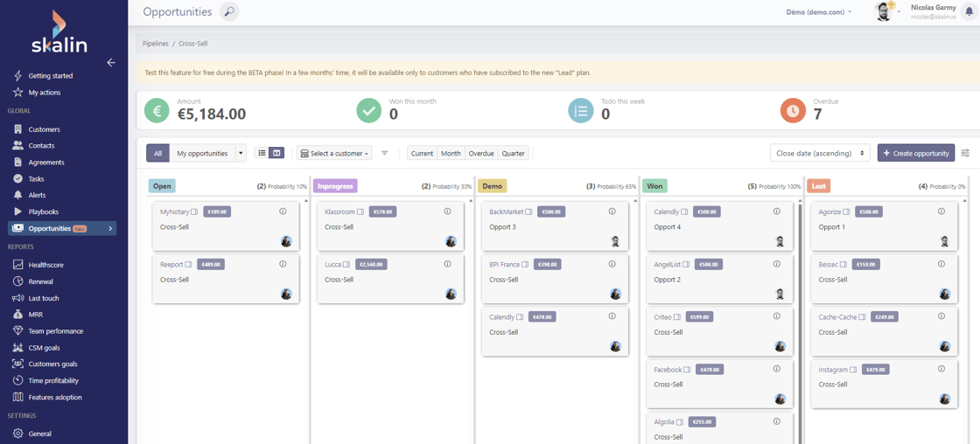Viewport: 980px width, 444px height.
Task: Follow the Pipelines breadcrumb link
Action: coord(156,43)
